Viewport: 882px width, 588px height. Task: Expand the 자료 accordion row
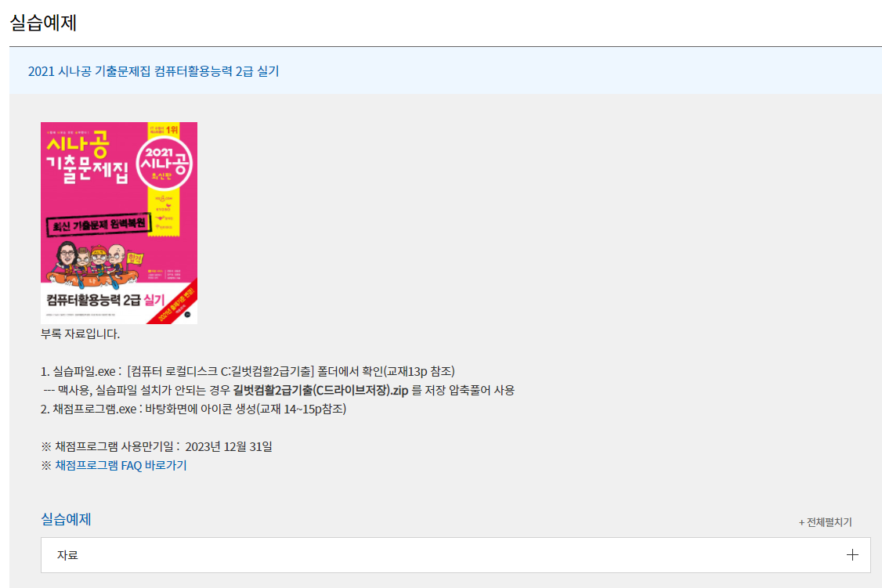click(x=456, y=555)
